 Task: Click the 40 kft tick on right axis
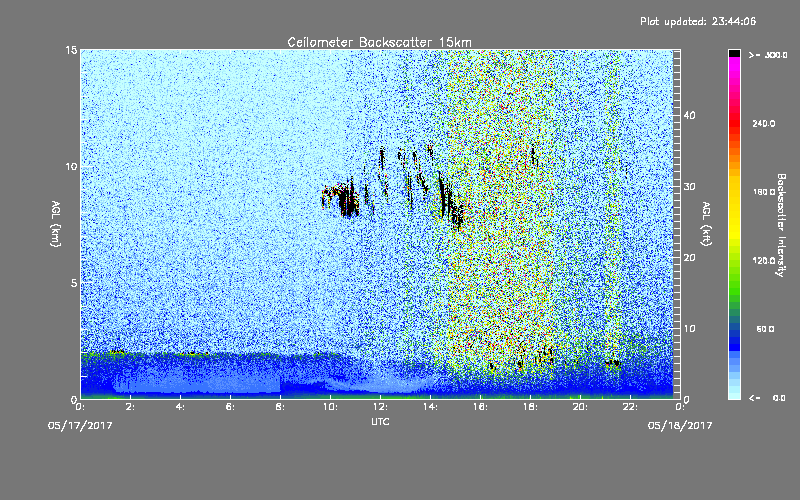coord(689,115)
